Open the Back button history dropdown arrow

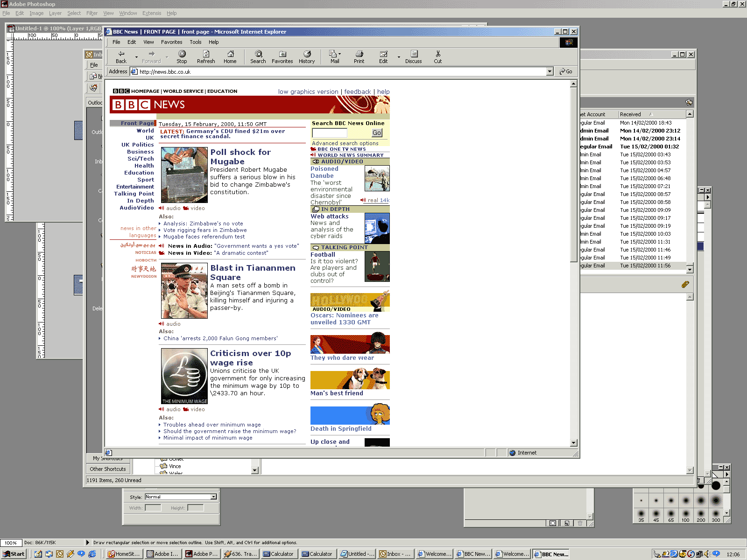click(136, 57)
